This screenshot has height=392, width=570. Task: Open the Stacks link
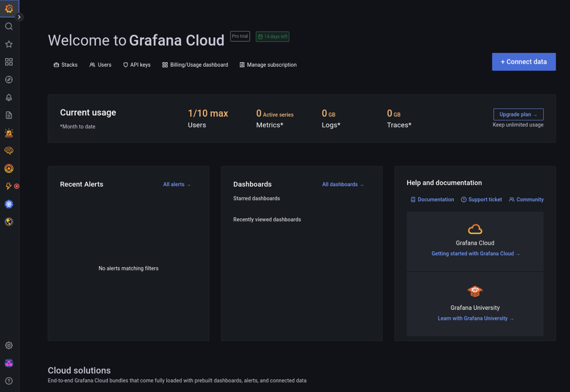point(66,65)
